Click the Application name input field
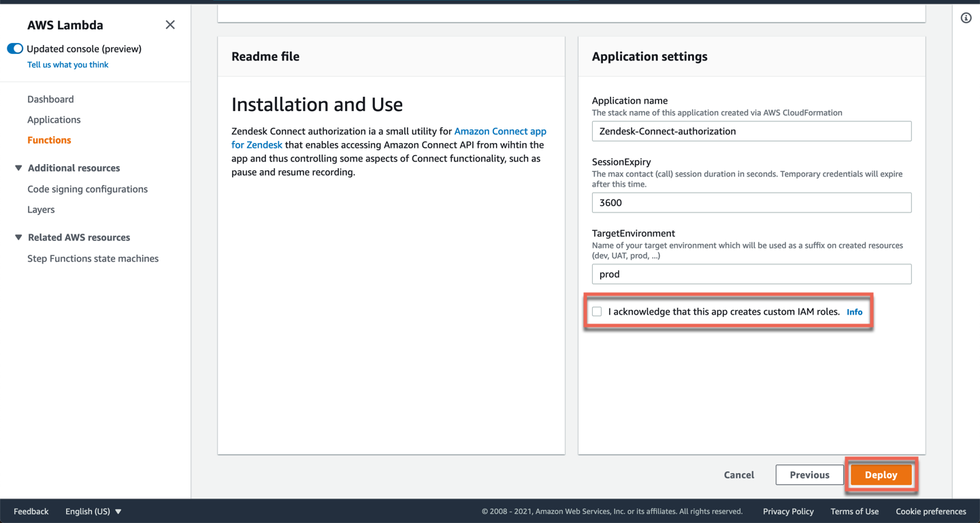 751,131
